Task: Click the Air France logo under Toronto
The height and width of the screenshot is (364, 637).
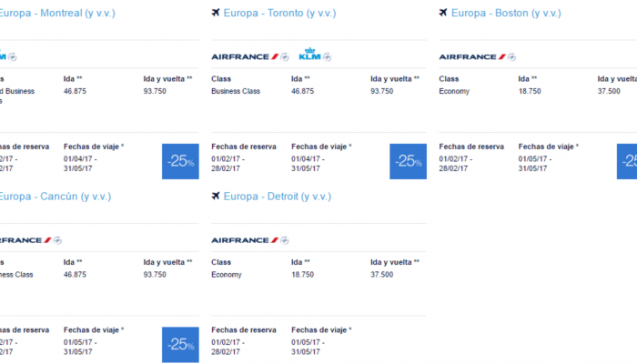Action: [245, 56]
